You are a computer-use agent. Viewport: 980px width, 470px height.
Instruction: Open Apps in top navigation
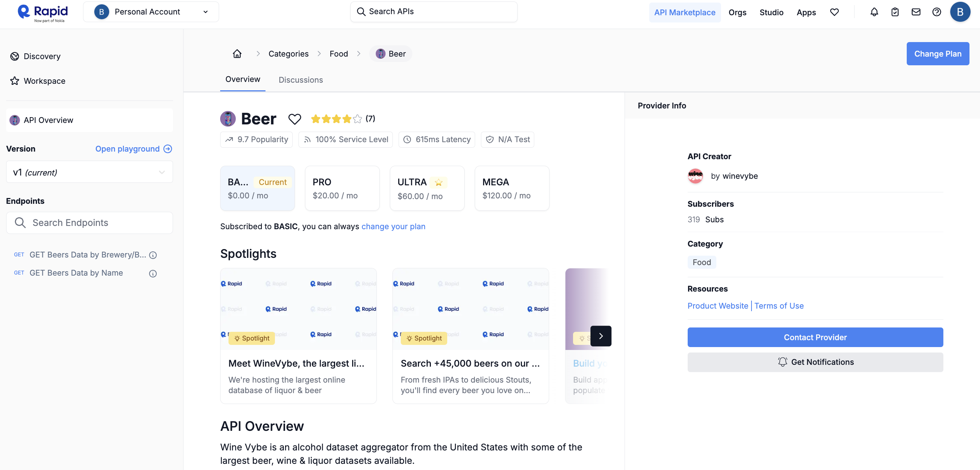coord(806,13)
